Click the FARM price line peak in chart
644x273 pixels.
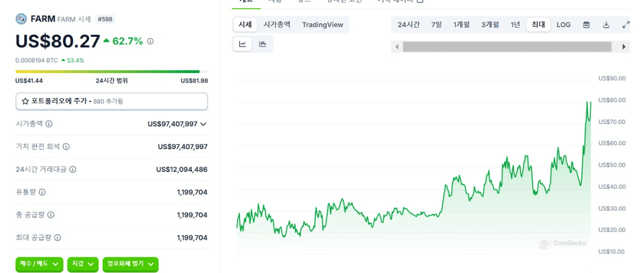pos(587,102)
